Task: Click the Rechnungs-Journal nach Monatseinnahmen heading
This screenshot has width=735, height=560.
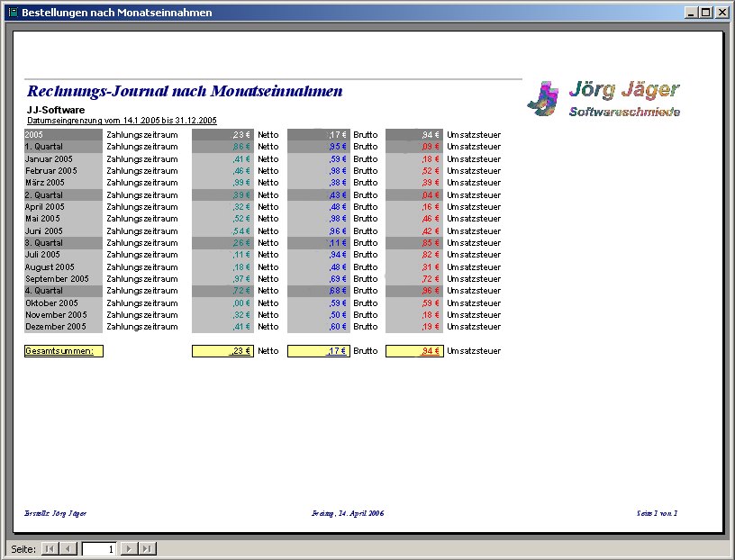Action: 185,92
